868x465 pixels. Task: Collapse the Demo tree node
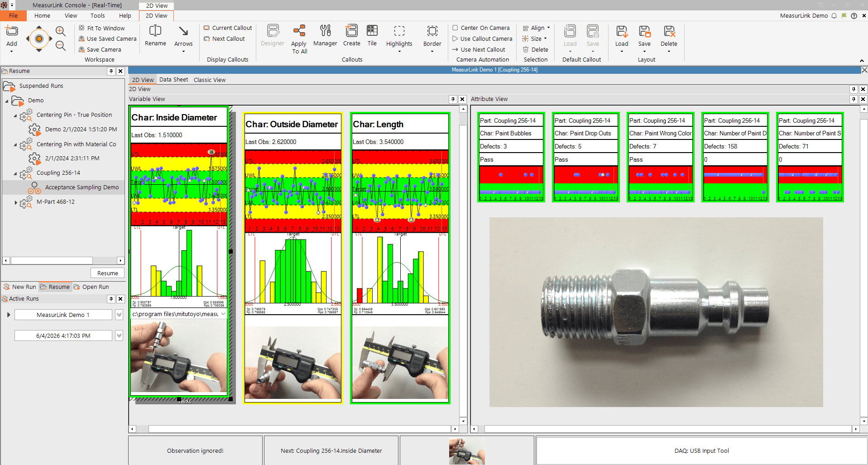7,101
